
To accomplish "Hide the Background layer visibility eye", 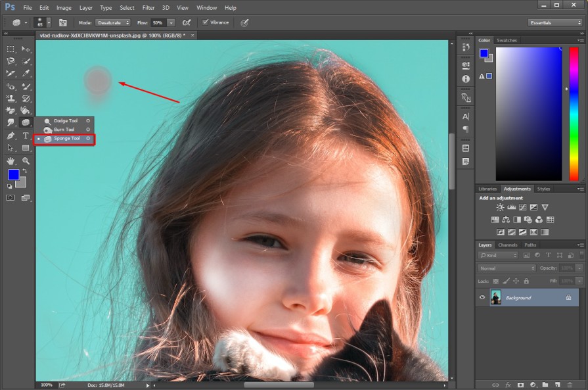I will [482, 297].
